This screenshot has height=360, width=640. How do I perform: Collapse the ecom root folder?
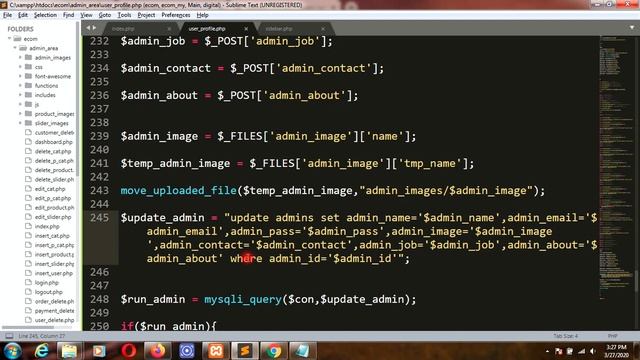9,39
